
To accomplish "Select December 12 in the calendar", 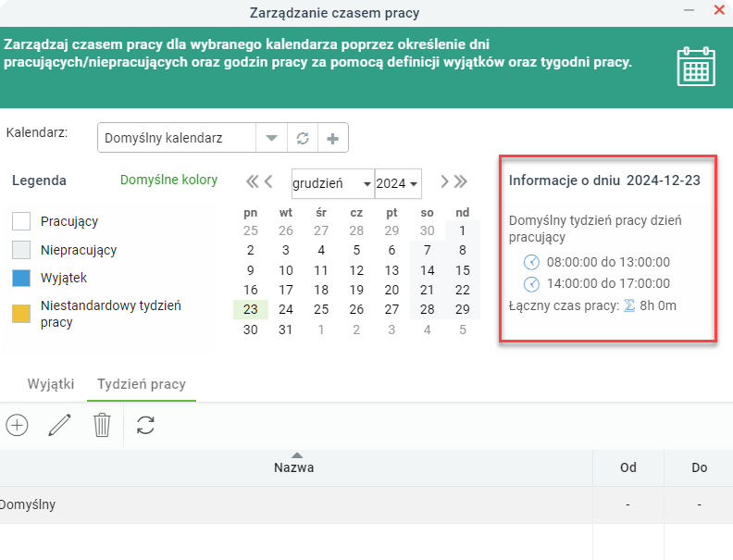I will click(356, 270).
